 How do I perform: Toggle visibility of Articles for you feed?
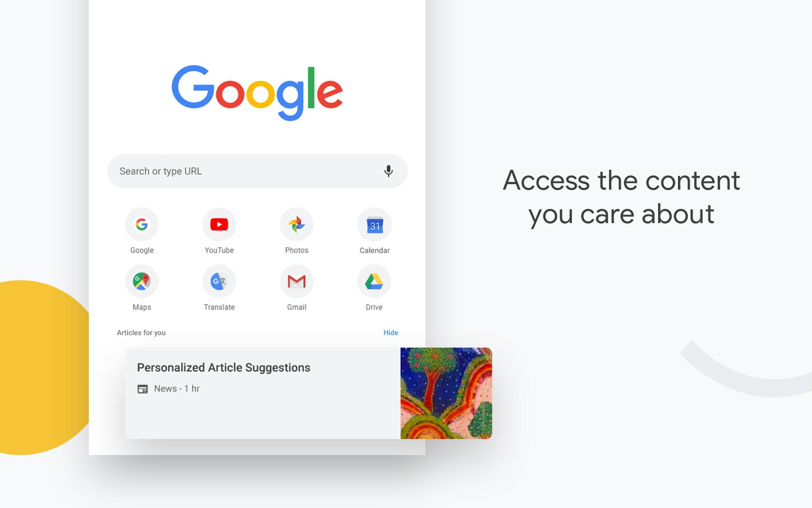coord(392,332)
